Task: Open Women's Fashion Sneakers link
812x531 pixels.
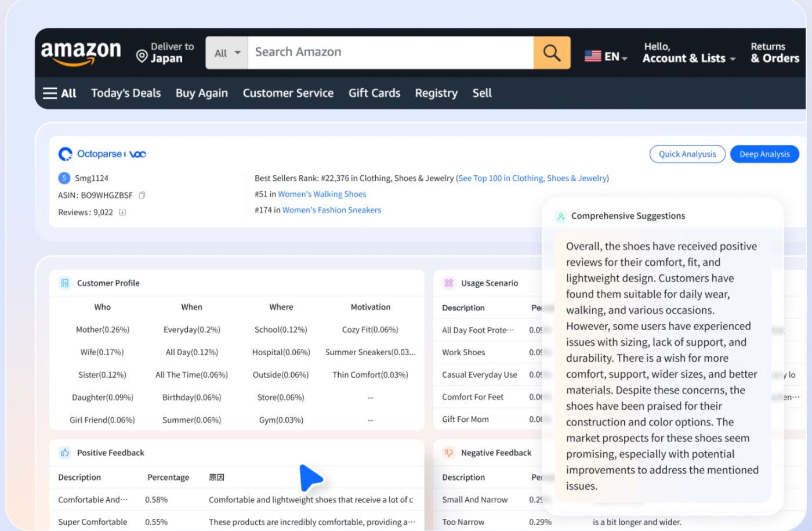Action: tap(332, 210)
